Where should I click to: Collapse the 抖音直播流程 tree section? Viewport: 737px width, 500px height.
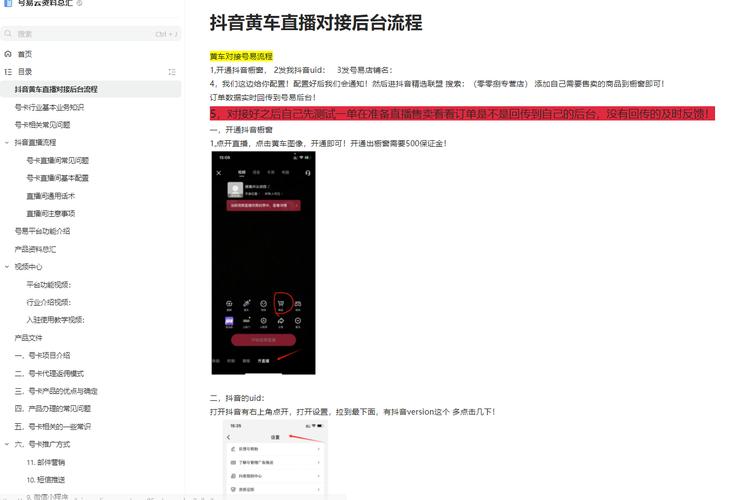click(x=7, y=142)
